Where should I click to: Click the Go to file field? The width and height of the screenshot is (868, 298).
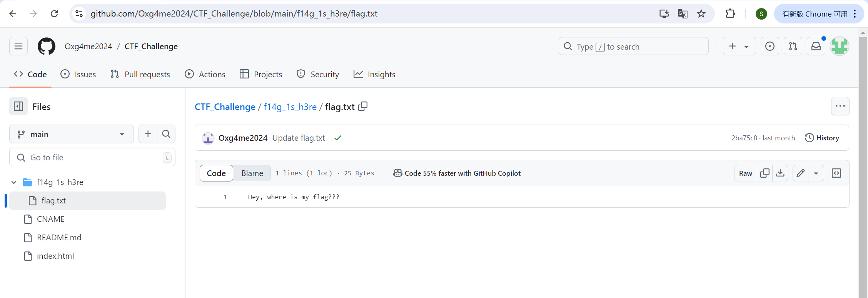point(92,157)
